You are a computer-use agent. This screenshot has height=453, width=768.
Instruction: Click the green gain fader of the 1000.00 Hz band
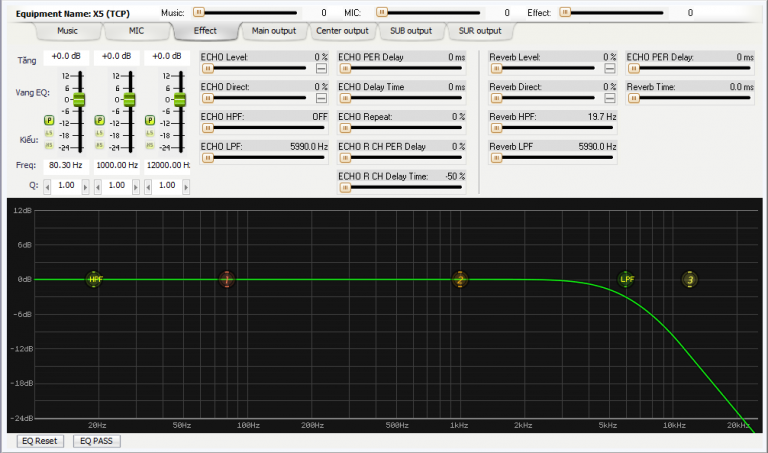[x=129, y=99]
